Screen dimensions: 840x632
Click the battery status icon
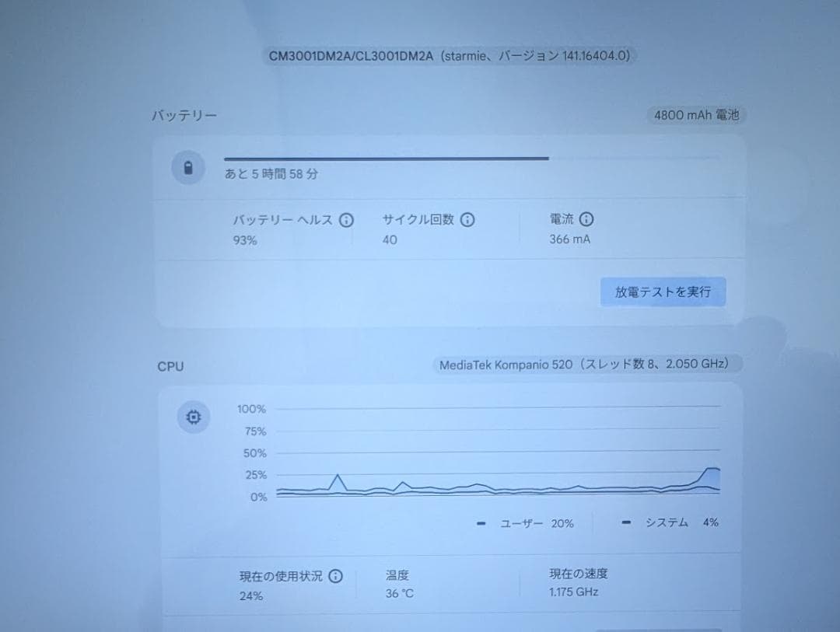(x=187, y=168)
